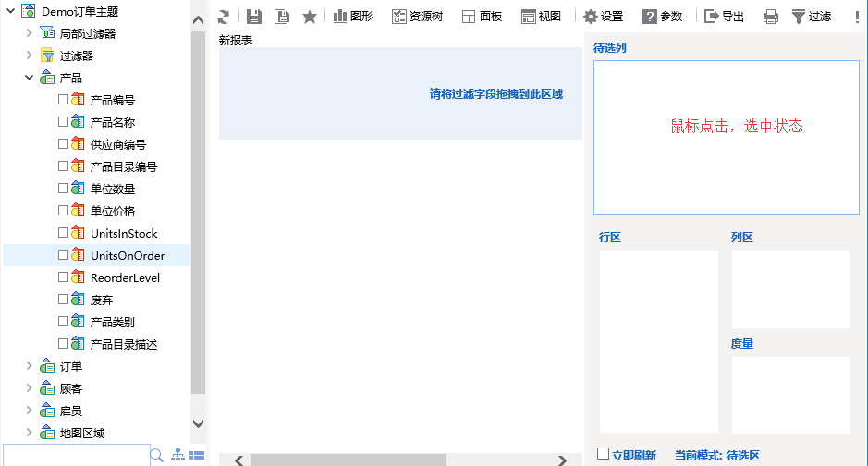Click the save-as icon in the toolbar

282,18
